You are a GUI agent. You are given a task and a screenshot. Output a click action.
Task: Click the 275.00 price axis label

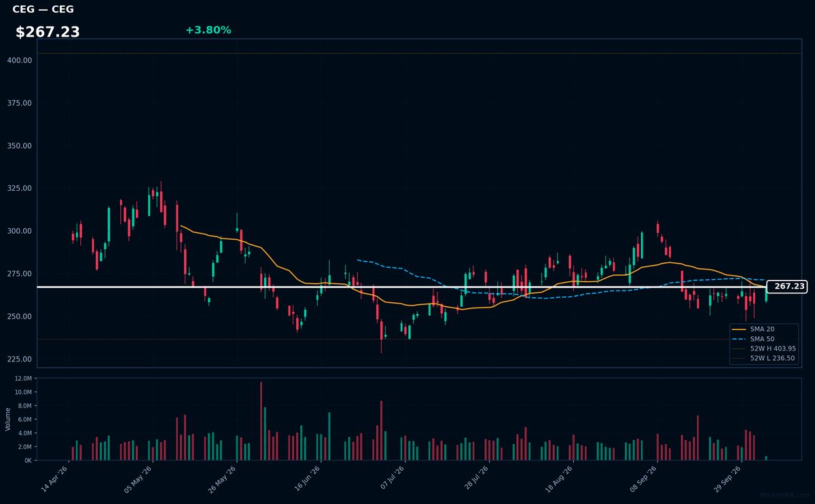click(20, 274)
